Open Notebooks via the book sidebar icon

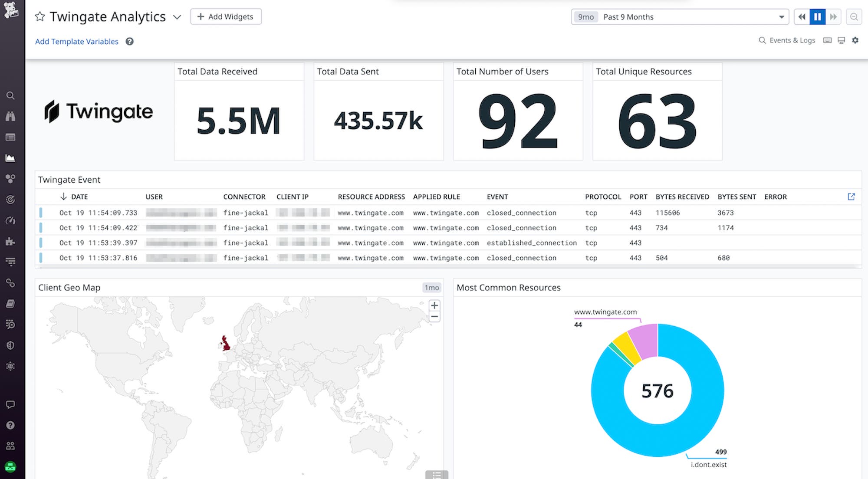pyautogui.click(x=11, y=304)
